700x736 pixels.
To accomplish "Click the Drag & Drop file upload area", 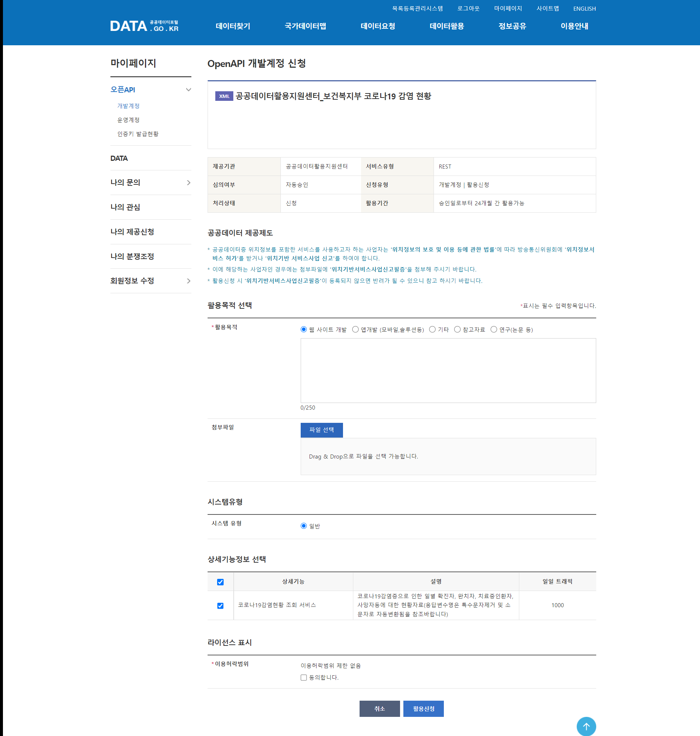I will click(448, 456).
